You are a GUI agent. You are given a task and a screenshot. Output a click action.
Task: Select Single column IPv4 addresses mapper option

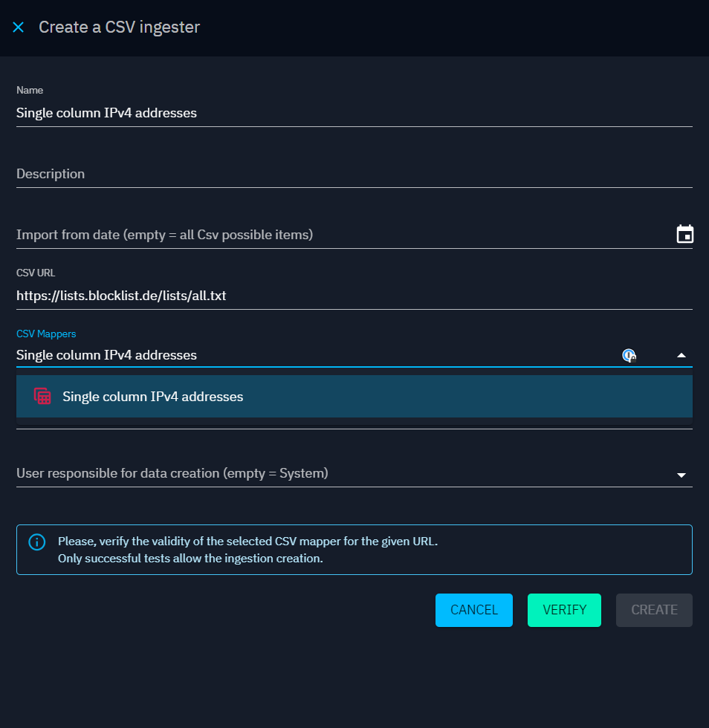pyautogui.click(x=354, y=396)
